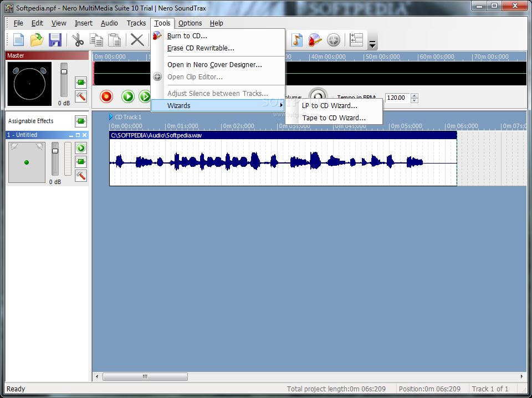Screen dimensions: 532x398
Task: Expand the Wizards submenu entry
Action: click(217, 105)
